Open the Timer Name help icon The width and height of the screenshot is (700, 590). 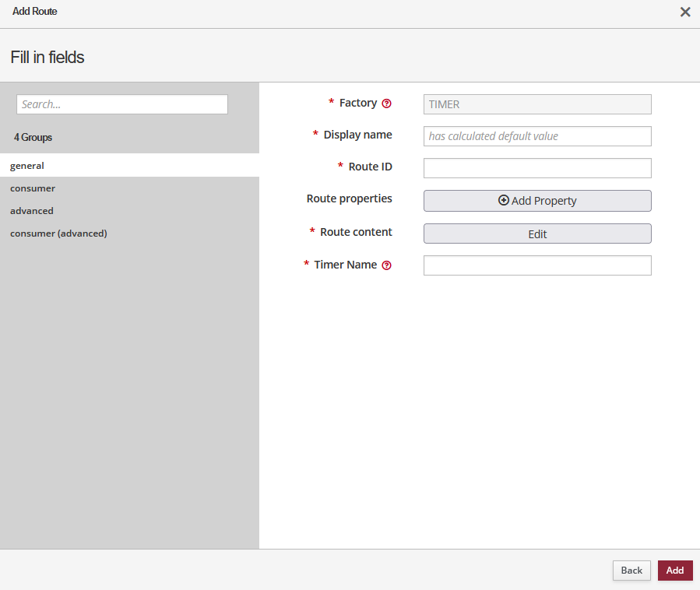pos(386,265)
